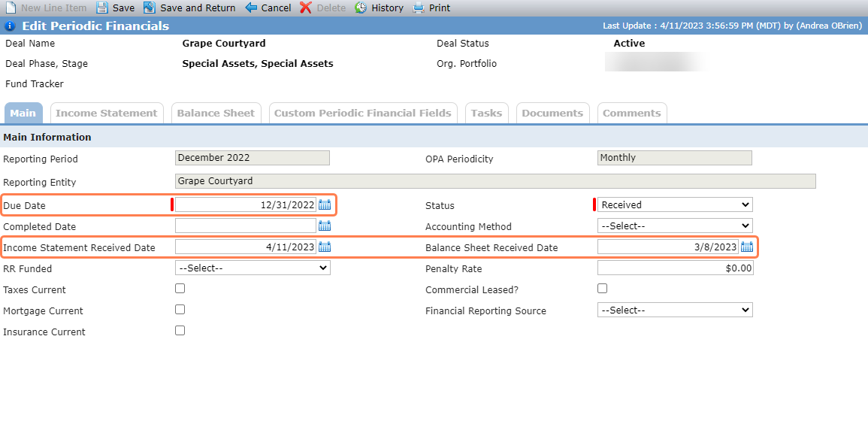
Task: Open the Balance Sheet tab
Action: (x=216, y=113)
